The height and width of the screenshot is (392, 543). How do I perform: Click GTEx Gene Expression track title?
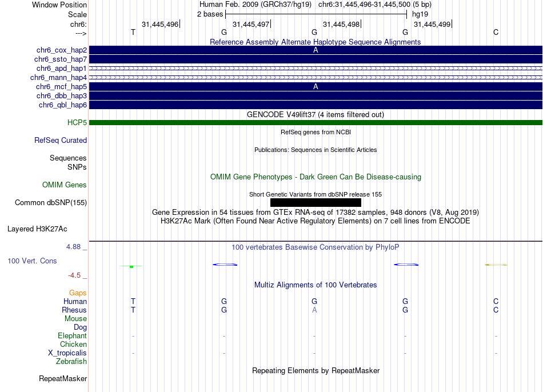[316, 212]
